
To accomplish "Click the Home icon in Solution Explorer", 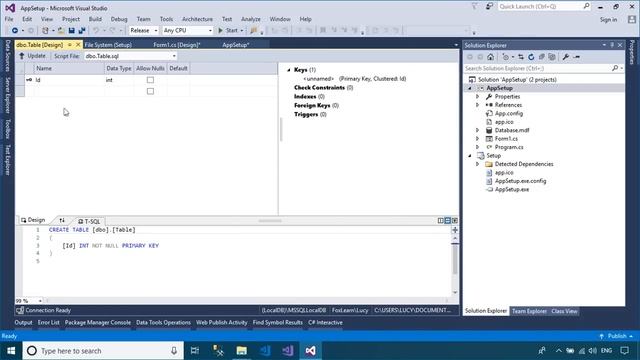I will (x=491, y=57).
